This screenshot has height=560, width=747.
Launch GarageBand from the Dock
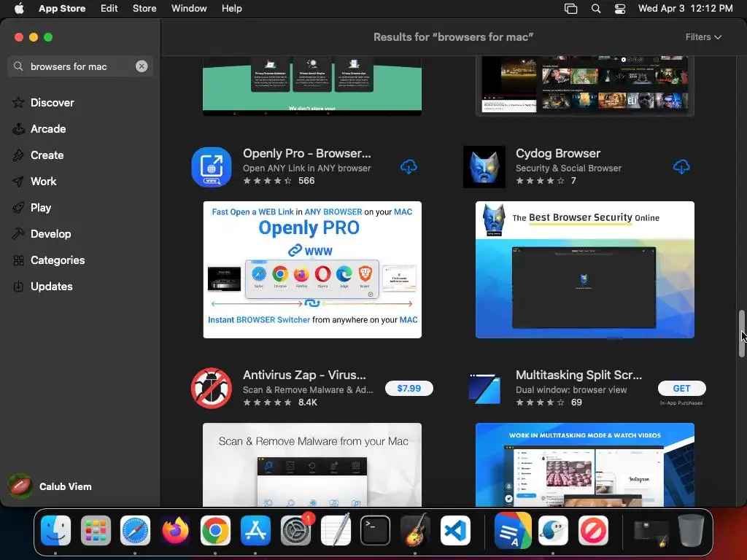[x=415, y=530]
